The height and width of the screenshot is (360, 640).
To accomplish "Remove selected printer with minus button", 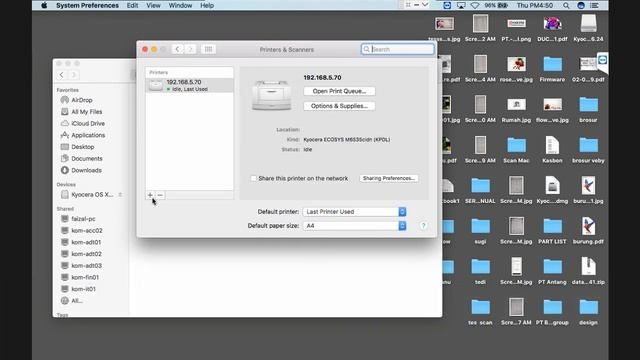I will [x=160, y=195].
